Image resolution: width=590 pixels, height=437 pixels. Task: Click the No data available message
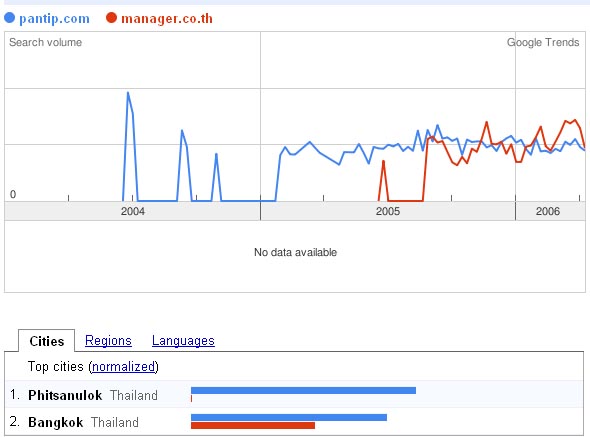pos(295,252)
